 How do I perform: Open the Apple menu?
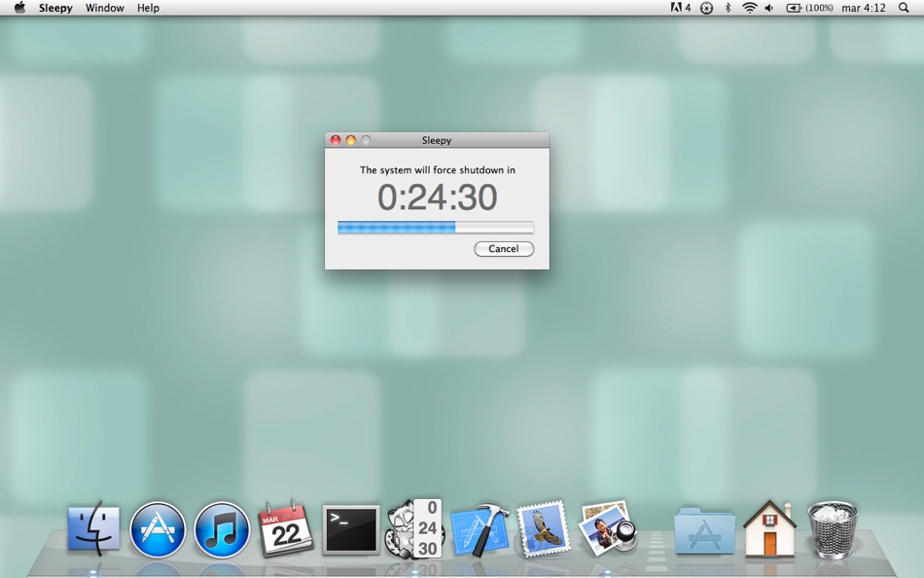pos(20,8)
